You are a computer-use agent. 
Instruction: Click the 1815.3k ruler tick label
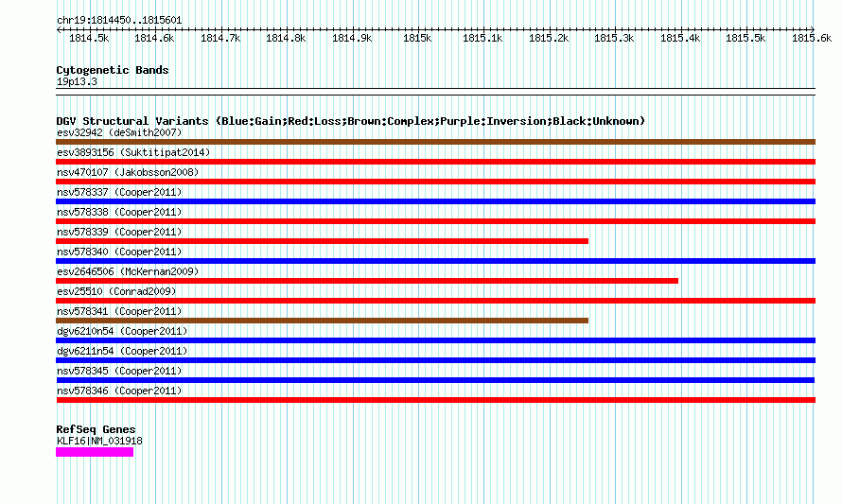[x=614, y=38]
